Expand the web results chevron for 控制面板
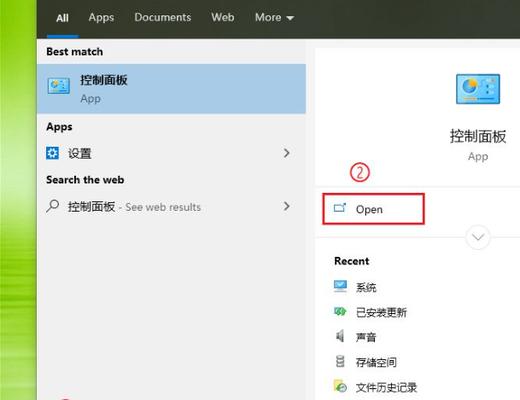This screenshot has width=520, height=400. click(286, 206)
